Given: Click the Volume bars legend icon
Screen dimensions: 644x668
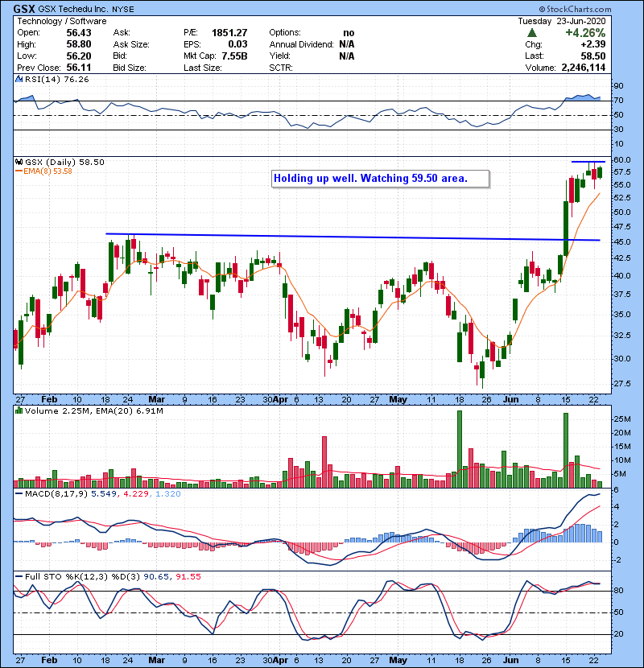Looking at the screenshot, I should (19, 410).
